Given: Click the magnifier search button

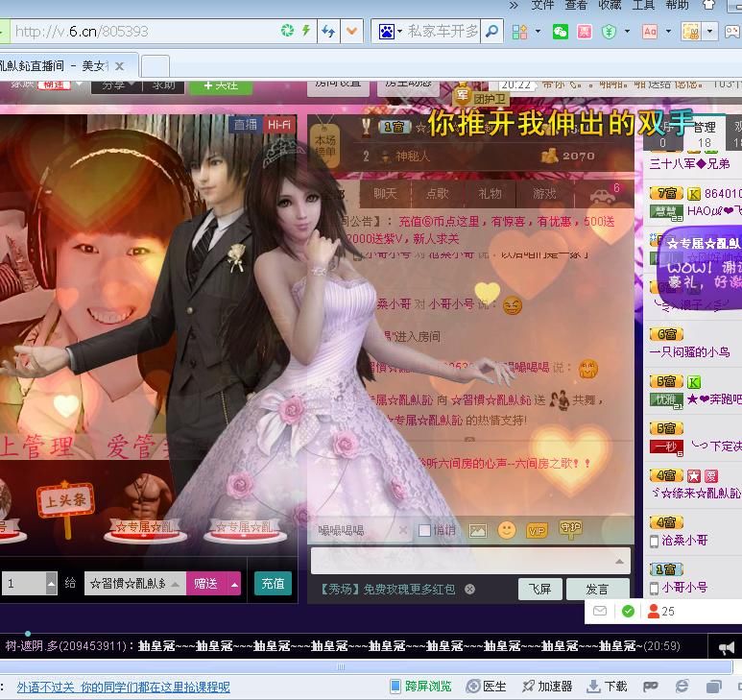Looking at the screenshot, I should click(491, 32).
